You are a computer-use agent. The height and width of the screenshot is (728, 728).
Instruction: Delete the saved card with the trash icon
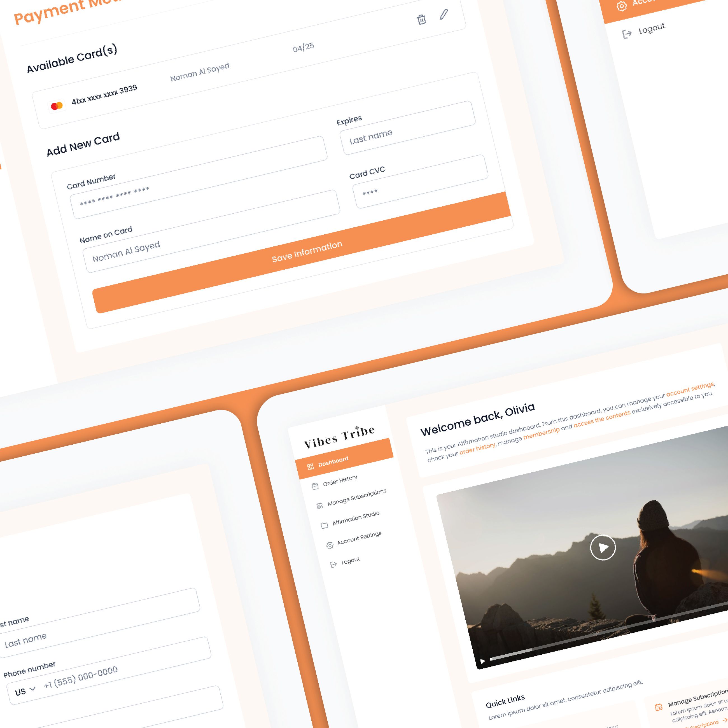click(421, 19)
